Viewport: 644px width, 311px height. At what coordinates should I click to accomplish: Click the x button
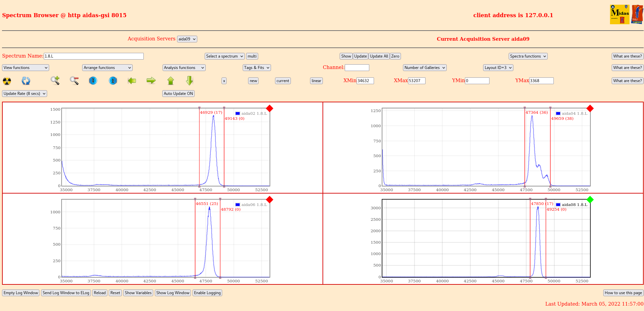(224, 81)
